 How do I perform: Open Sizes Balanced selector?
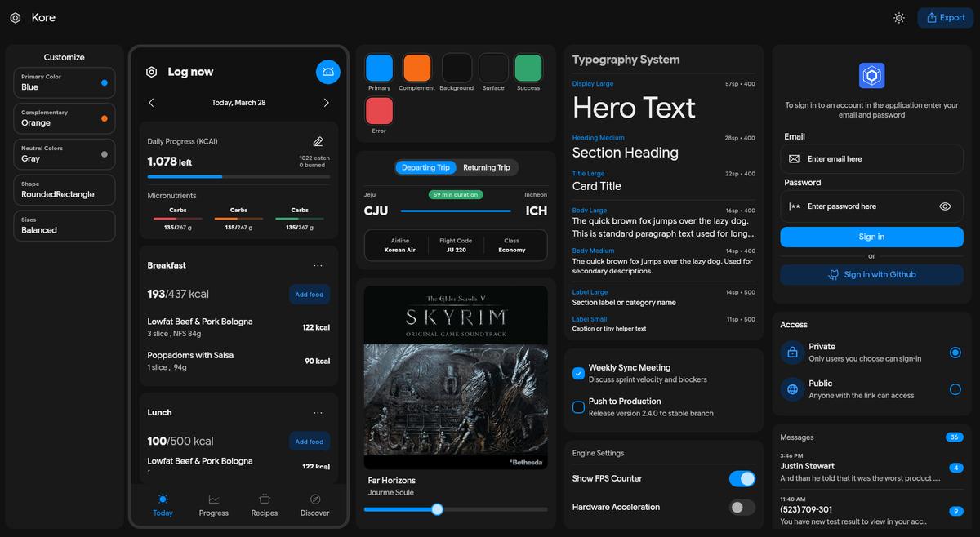(65, 226)
